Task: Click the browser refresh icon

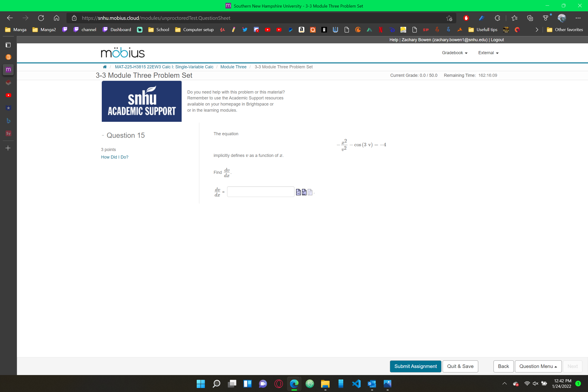Action: click(41, 18)
